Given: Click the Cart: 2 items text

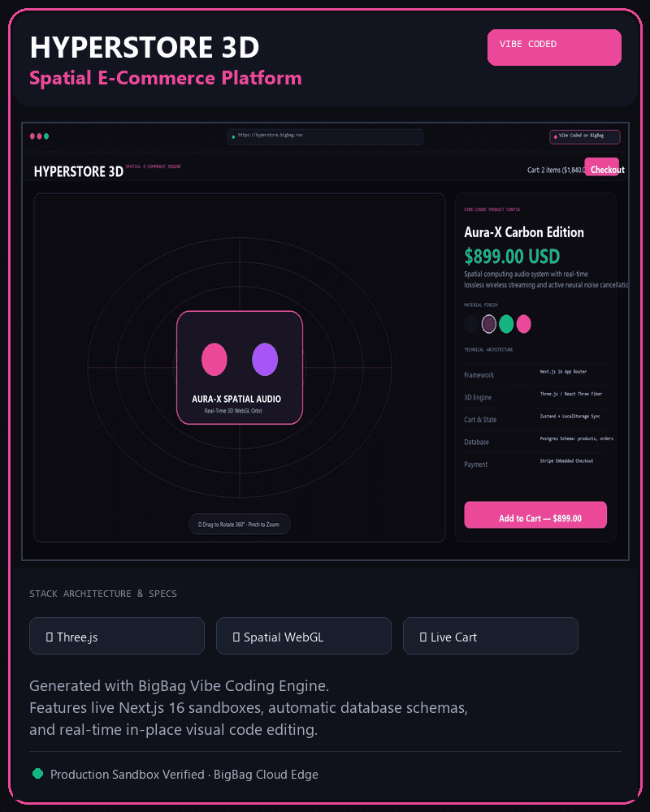Looking at the screenshot, I should coord(557,170).
